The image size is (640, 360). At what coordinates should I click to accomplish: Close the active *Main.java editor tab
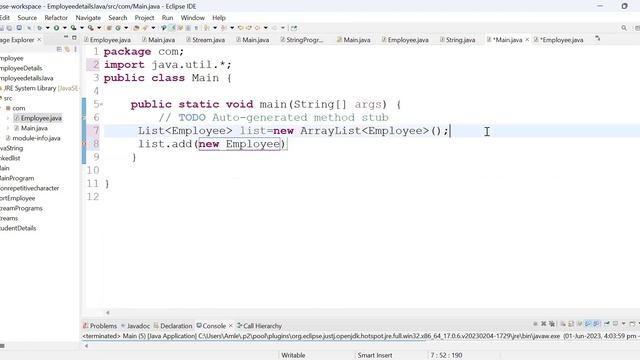coord(527,40)
